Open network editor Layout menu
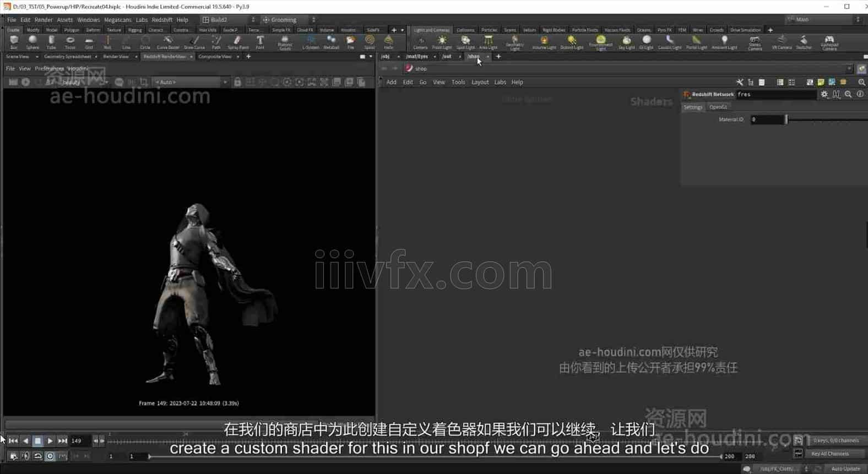 pos(480,82)
